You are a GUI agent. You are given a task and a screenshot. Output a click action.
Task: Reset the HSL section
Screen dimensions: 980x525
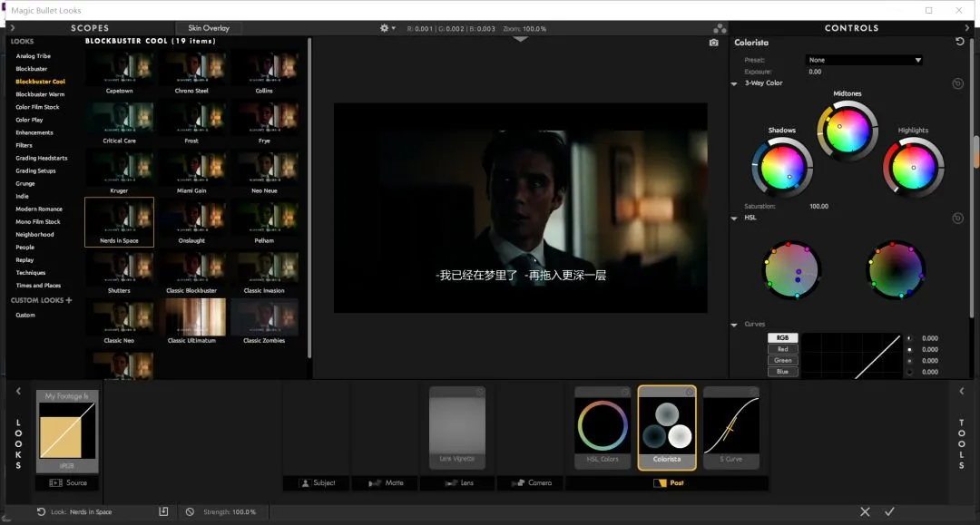coord(957,219)
